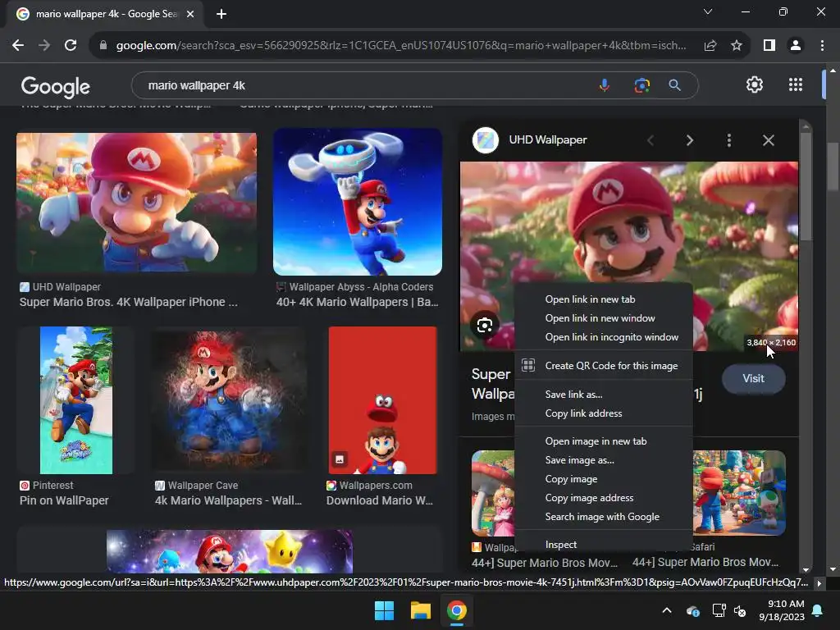Screen dimensions: 840x630
Task: Start voice search with the microphone icon
Action: pos(605,85)
